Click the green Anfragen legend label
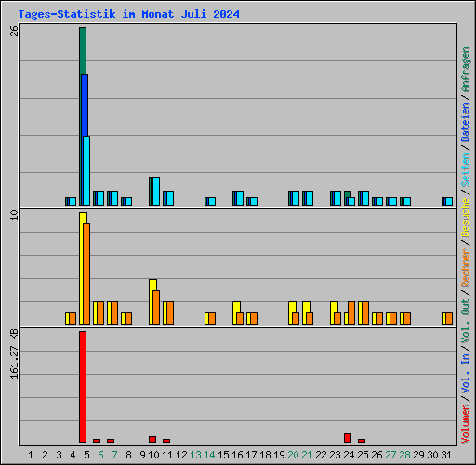The width and height of the screenshot is (476, 465). (x=466, y=70)
